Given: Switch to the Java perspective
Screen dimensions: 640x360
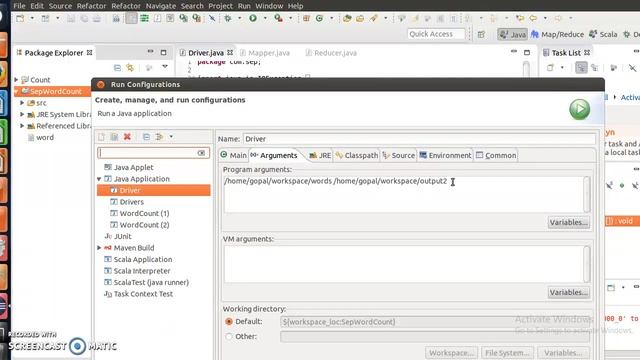Looking at the screenshot, I should 513,35.
